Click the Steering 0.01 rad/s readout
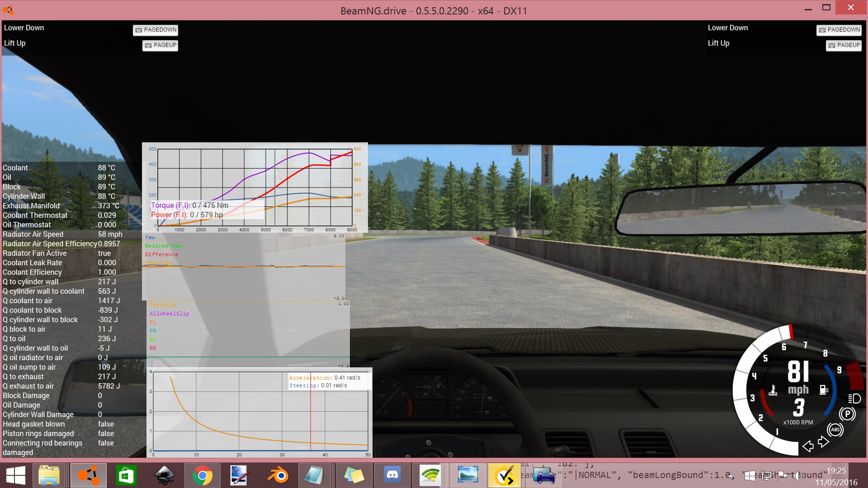Viewport: 868px width, 488px height. (318, 385)
